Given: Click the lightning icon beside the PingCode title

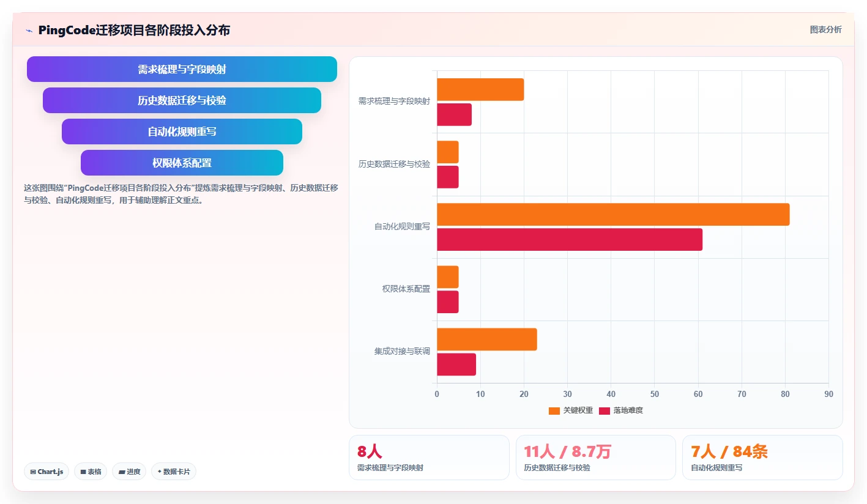Looking at the screenshot, I should tap(29, 31).
